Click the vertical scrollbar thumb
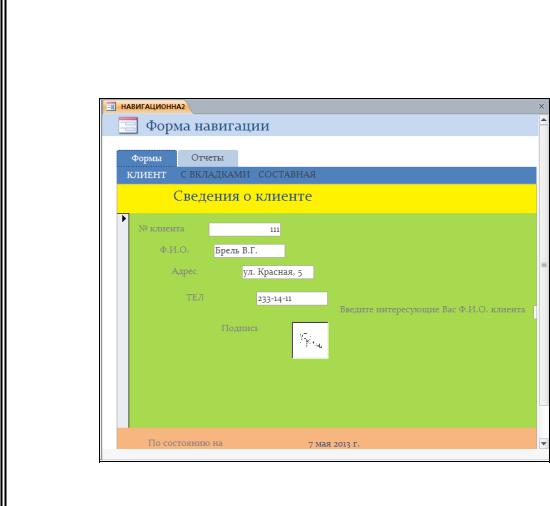This screenshot has width=550, height=506. [x=543, y=265]
